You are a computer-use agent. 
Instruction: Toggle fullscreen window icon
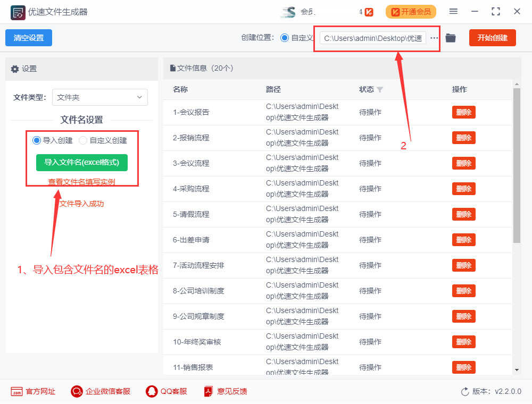click(495, 12)
